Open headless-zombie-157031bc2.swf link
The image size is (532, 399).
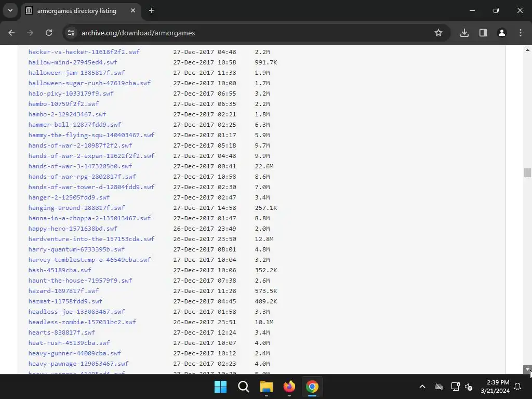click(82, 322)
